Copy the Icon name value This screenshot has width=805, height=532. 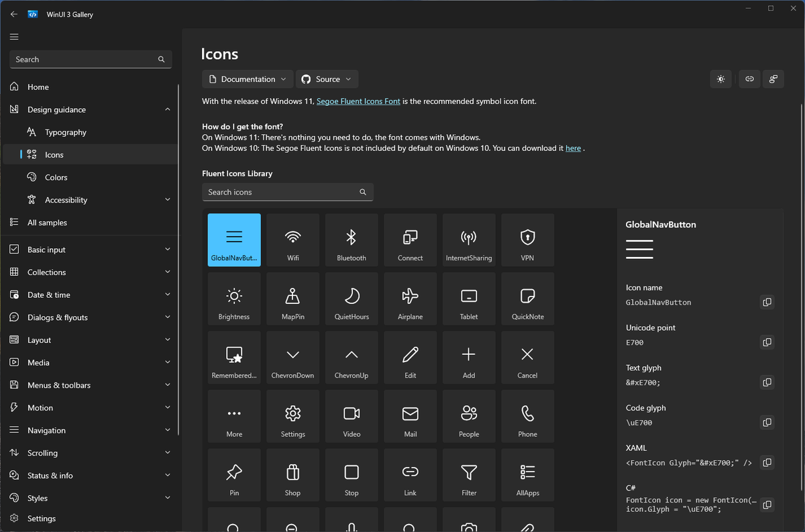pos(767,303)
